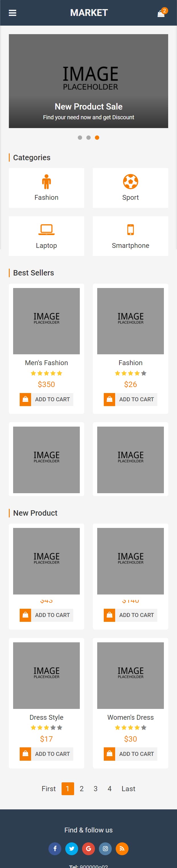Viewport: 177px width, 868px height.
Task: Jump to Last page in pagination
Action: 128,789
